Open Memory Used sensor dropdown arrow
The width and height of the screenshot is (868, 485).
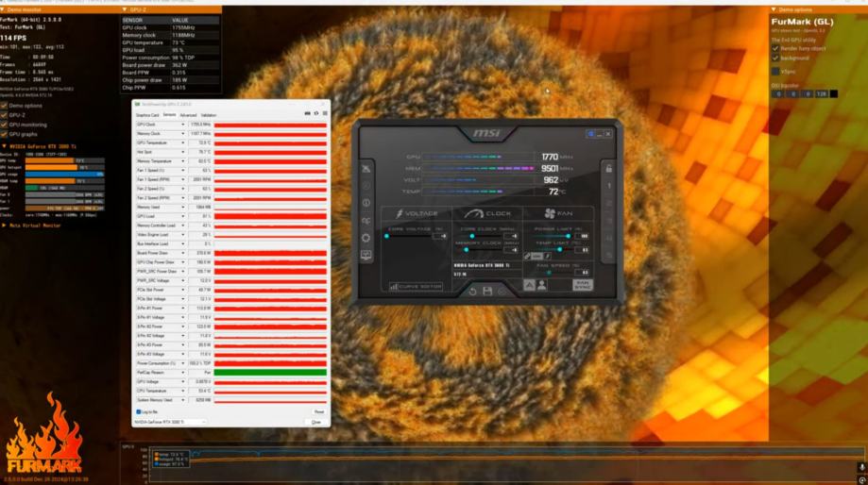click(182, 208)
